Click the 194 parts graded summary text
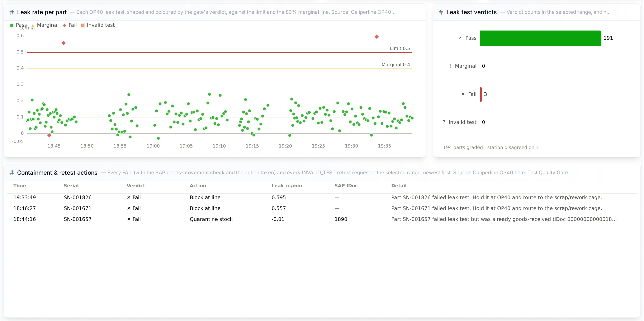Image resolution: width=644 pixels, height=321 pixels. [491, 148]
